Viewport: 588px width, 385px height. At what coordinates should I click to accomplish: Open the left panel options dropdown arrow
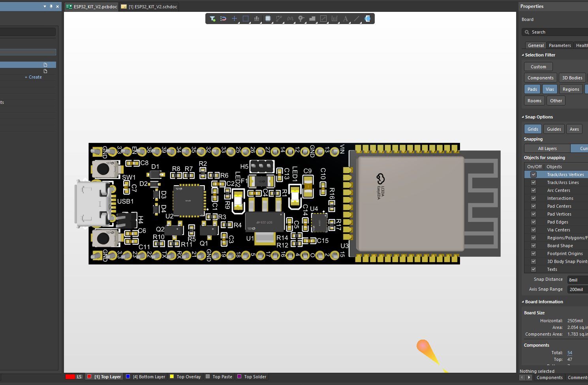[x=45, y=6]
